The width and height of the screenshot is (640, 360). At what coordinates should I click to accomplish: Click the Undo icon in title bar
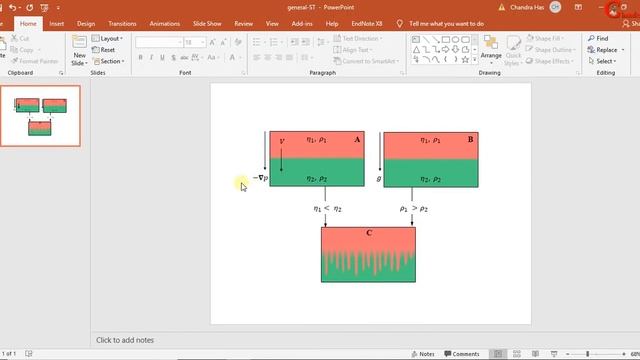[12, 7]
